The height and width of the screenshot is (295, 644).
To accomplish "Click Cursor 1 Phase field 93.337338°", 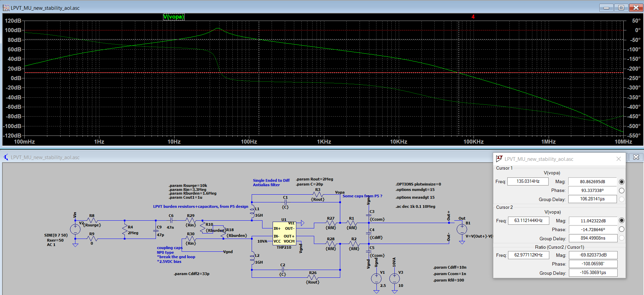I will tap(593, 191).
